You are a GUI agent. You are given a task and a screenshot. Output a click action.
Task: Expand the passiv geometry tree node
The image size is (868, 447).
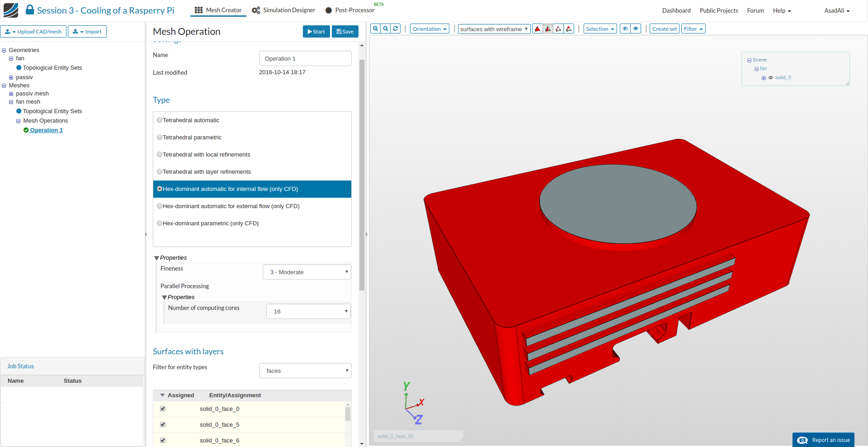point(11,77)
